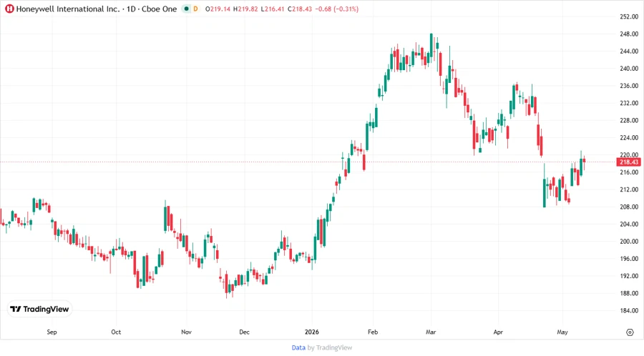
Task: Select the 196.00 price axis label
Action: (629, 258)
